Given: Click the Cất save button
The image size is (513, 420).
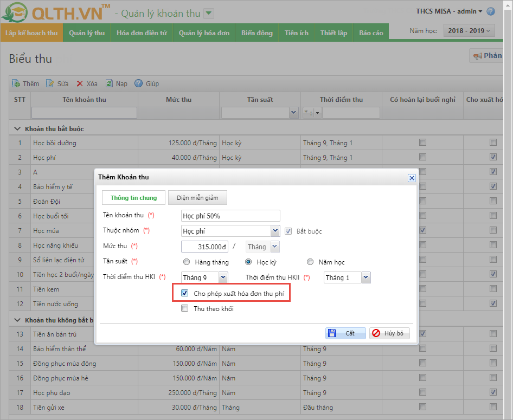Looking at the screenshot, I should click(345, 333).
